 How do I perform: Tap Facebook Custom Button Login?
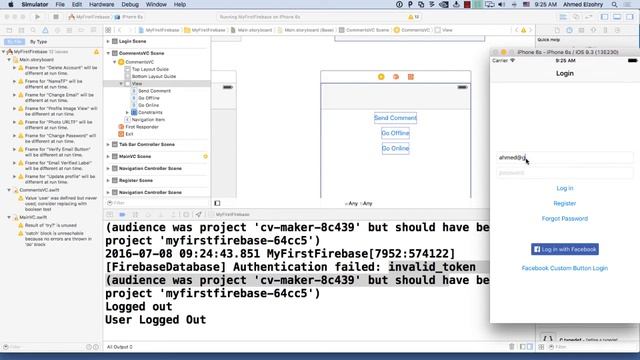[x=565, y=268]
